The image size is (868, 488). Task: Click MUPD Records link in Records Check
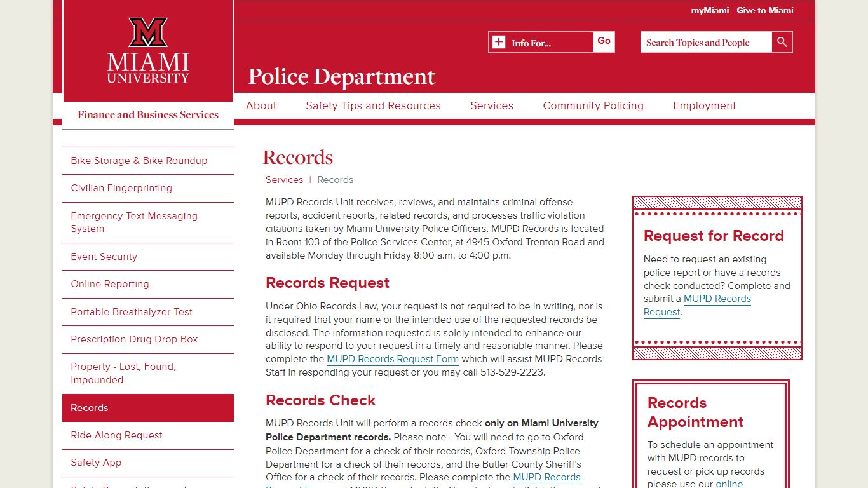click(546, 477)
